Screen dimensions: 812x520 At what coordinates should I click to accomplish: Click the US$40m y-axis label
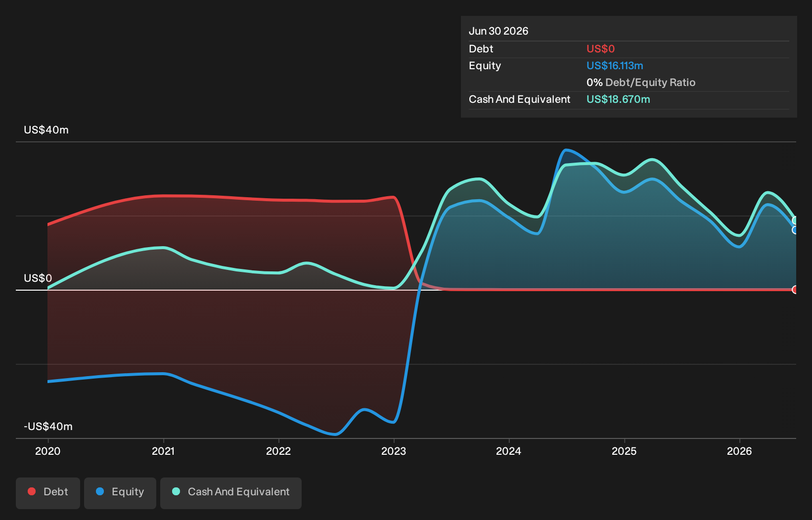tap(46, 130)
